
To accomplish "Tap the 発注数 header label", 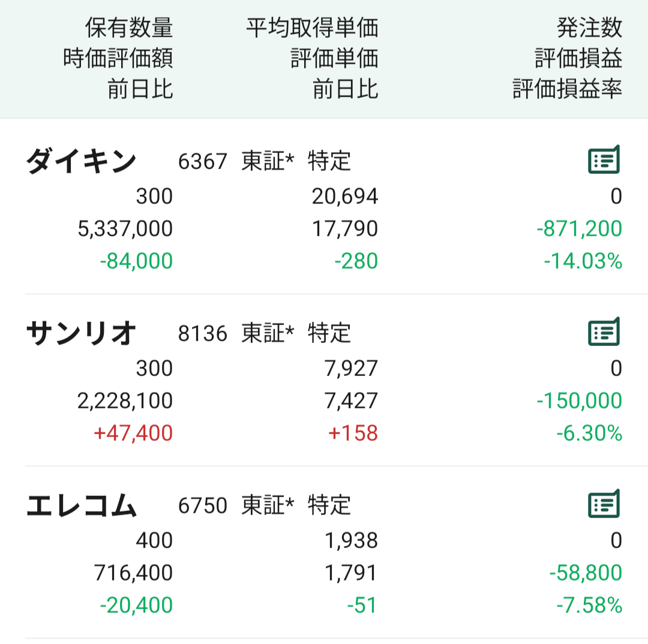I will (589, 28).
